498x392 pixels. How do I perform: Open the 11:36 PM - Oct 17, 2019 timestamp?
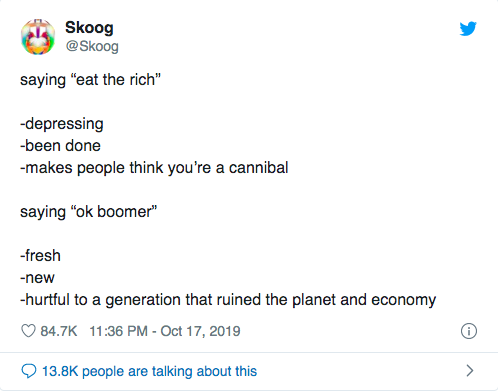tap(165, 331)
